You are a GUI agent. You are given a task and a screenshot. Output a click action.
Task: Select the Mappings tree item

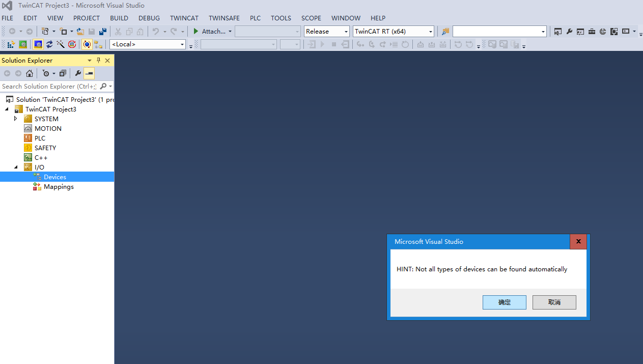click(x=59, y=187)
